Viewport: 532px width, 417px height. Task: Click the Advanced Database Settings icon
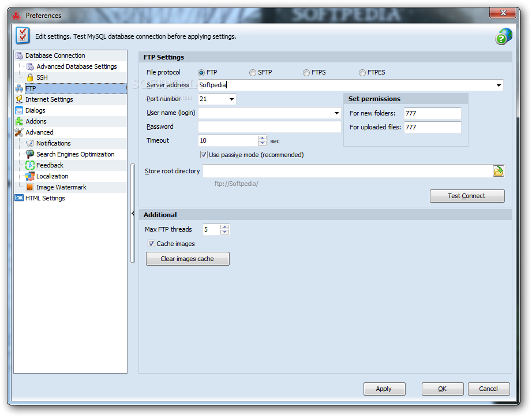point(30,66)
